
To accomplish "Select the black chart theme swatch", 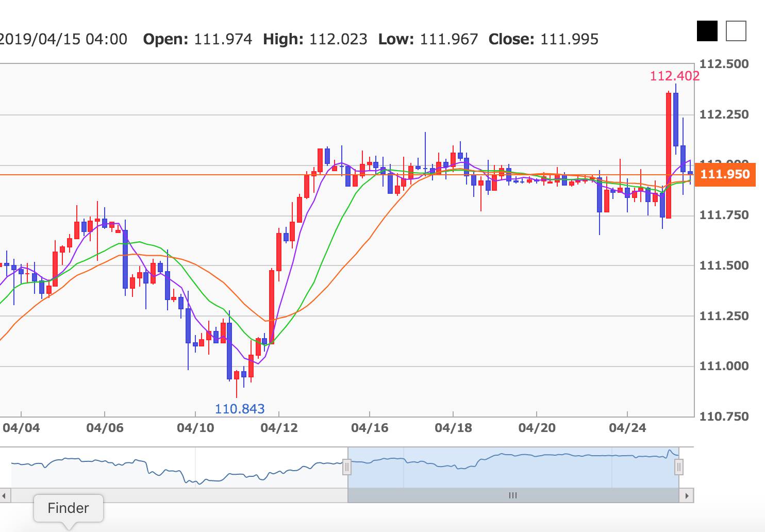I will [x=707, y=31].
